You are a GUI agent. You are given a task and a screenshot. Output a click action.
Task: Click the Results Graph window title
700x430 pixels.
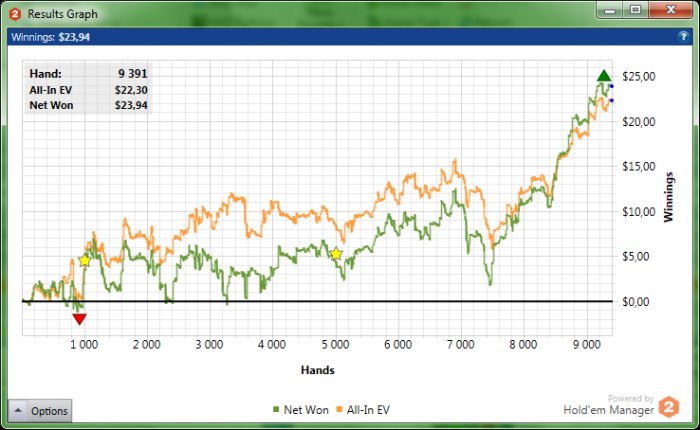pyautogui.click(x=62, y=14)
